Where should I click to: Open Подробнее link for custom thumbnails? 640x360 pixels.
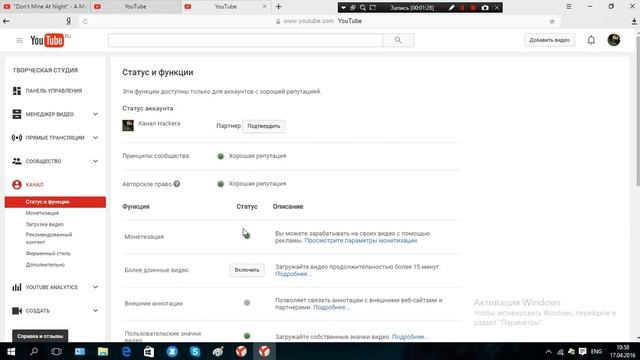click(x=410, y=337)
